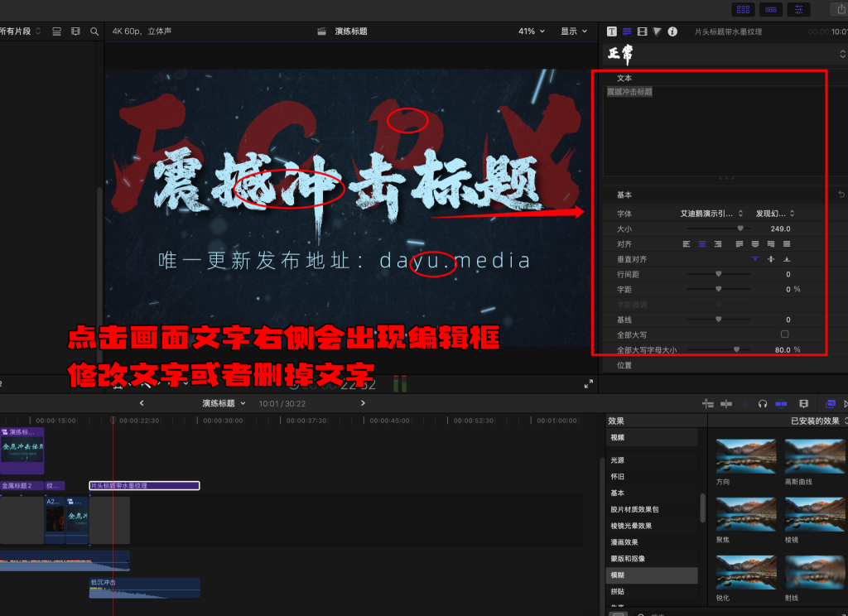Click the search magnifier in browser
This screenshot has width=848, height=616.
click(95, 31)
